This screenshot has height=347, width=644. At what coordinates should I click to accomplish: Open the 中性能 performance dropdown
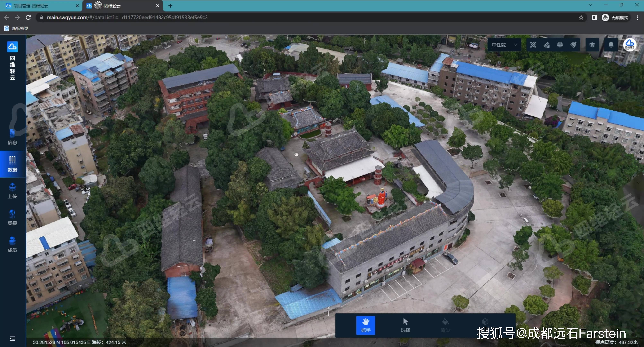point(504,45)
